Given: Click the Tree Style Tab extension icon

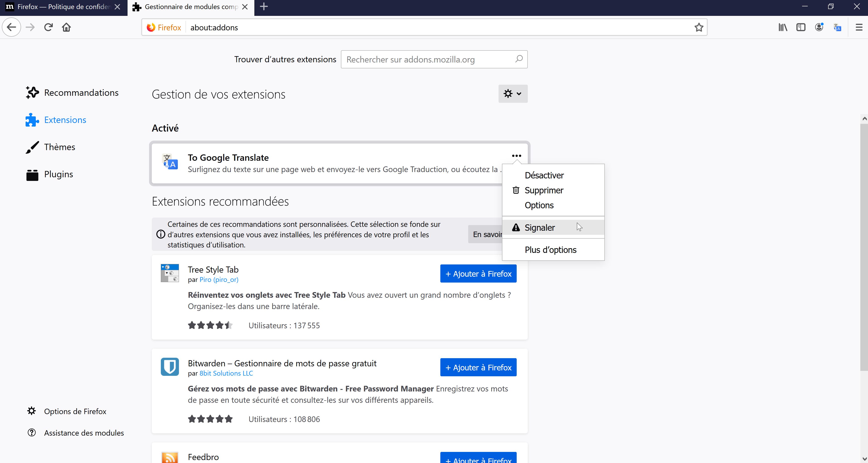Looking at the screenshot, I should (170, 273).
